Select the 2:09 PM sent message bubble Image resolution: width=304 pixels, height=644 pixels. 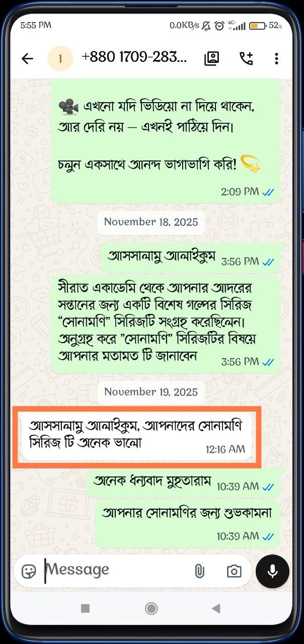[x=166, y=141]
